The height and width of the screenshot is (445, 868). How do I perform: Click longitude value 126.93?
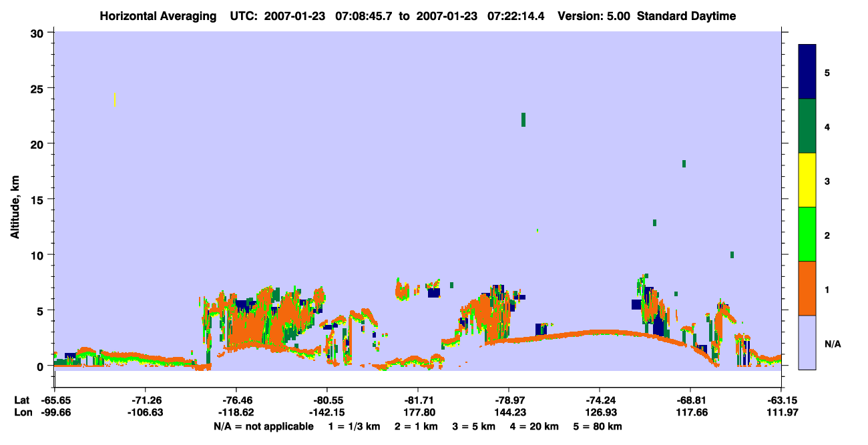600,413
